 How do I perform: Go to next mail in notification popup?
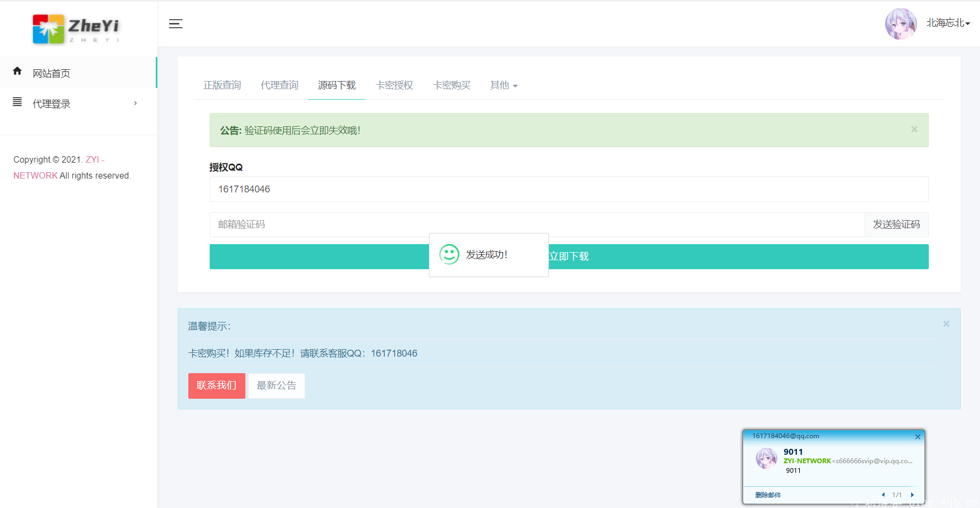(912, 495)
